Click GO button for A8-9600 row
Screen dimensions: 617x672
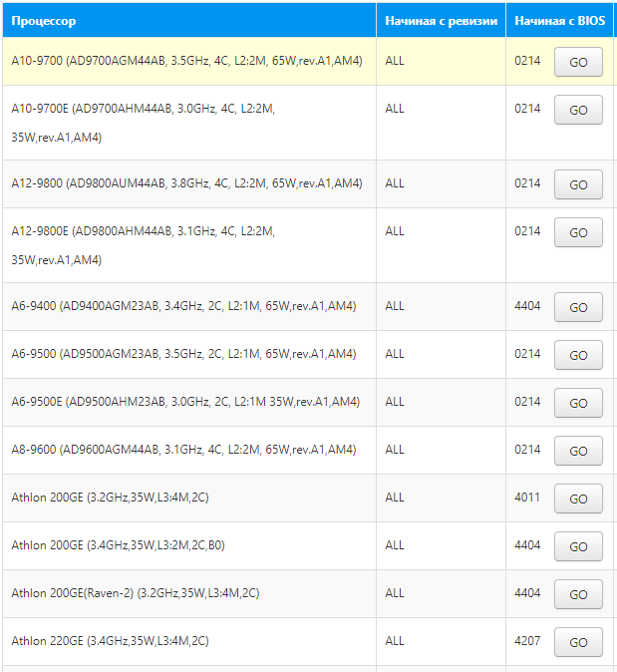pos(578,451)
